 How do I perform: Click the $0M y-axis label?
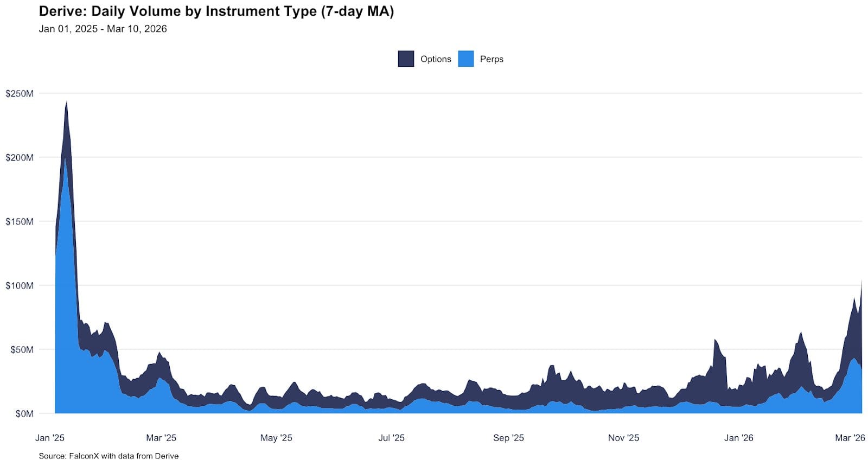[24, 414]
